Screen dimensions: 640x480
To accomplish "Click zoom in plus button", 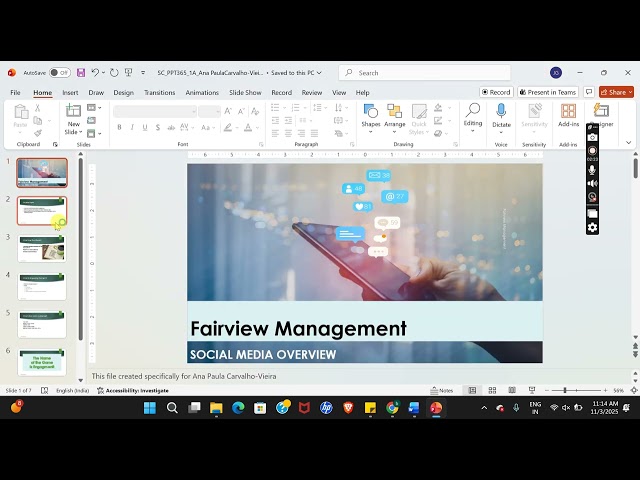I will 605,391.
